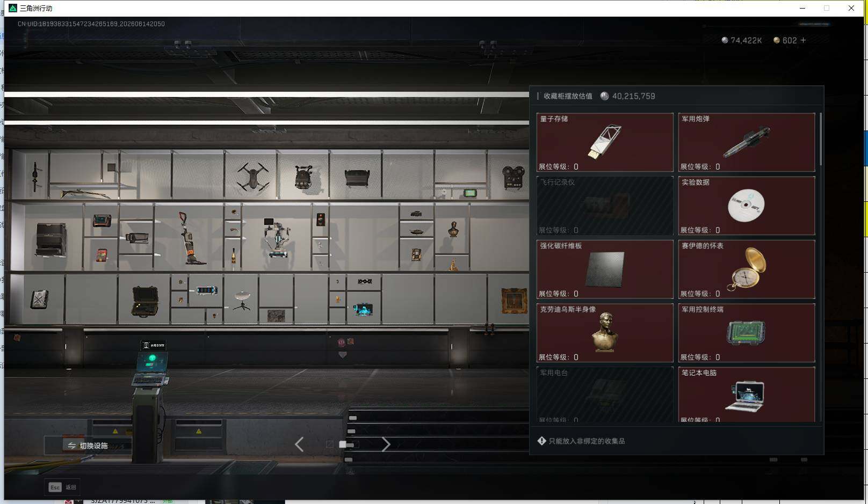This screenshot has width=868, height=504.
Task: Click the 三角洲行动 window title icon
Action: tap(13, 8)
